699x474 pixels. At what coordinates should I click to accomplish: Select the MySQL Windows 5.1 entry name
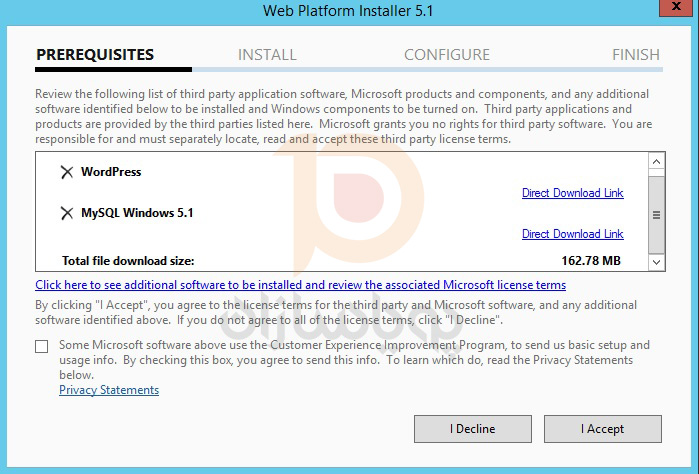point(137,213)
